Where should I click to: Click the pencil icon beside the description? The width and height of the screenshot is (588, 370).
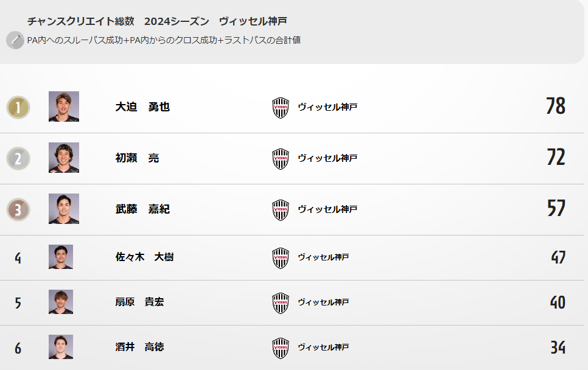(x=15, y=40)
